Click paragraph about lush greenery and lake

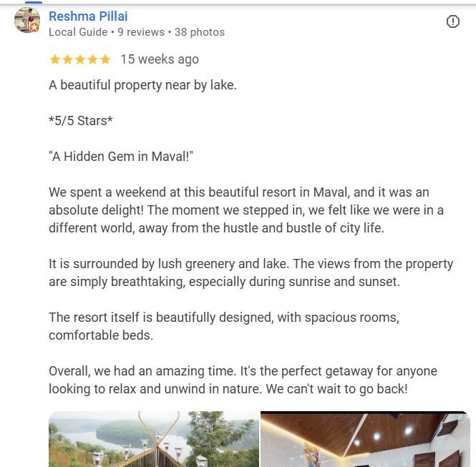(x=251, y=272)
